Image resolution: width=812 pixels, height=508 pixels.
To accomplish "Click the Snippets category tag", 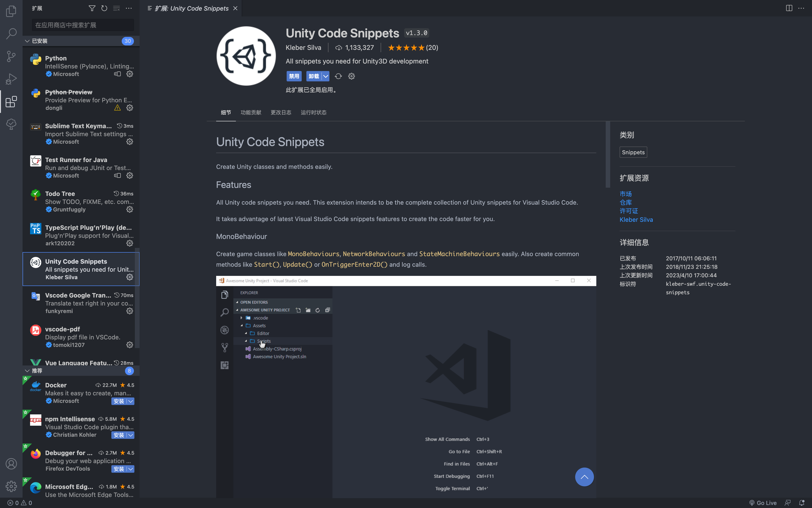I will 633,152.
